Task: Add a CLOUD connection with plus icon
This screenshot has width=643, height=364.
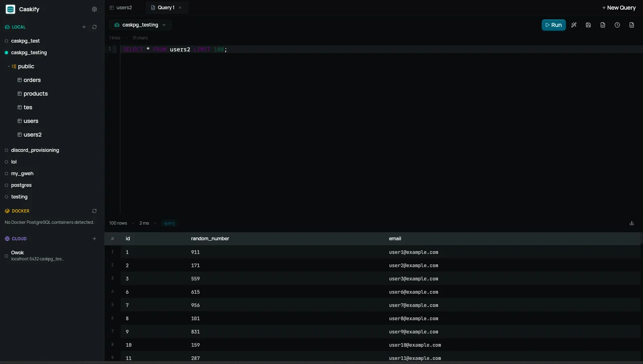Action: [94, 239]
